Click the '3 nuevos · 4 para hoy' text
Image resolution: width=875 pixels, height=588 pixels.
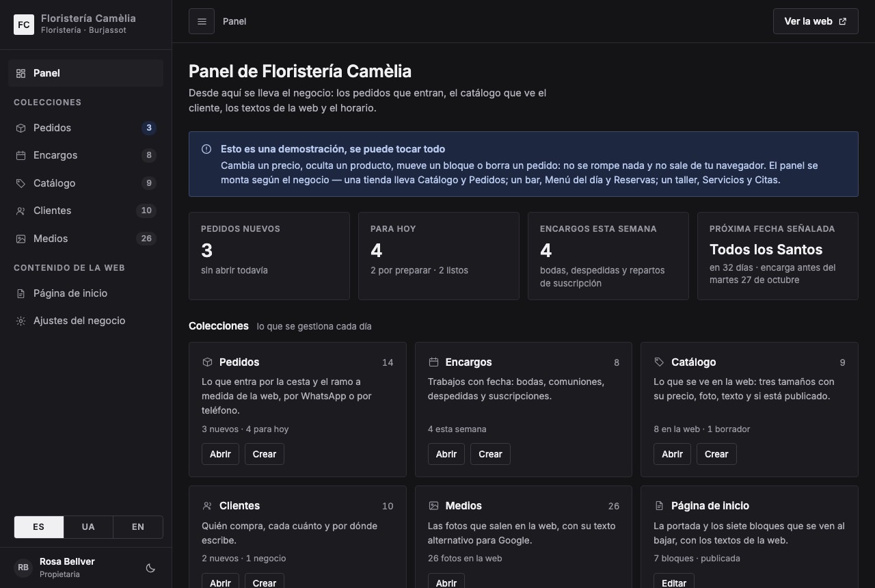tap(245, 429)
